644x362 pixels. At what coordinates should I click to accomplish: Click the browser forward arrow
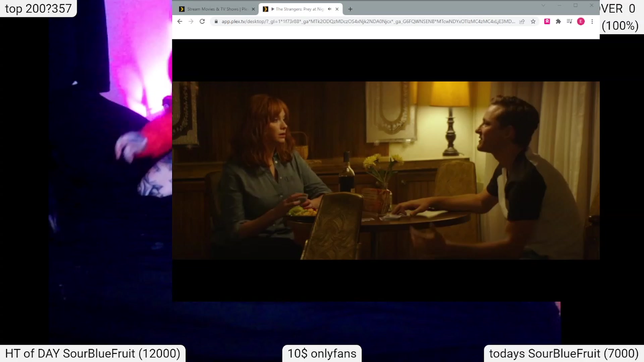(191, 21)
